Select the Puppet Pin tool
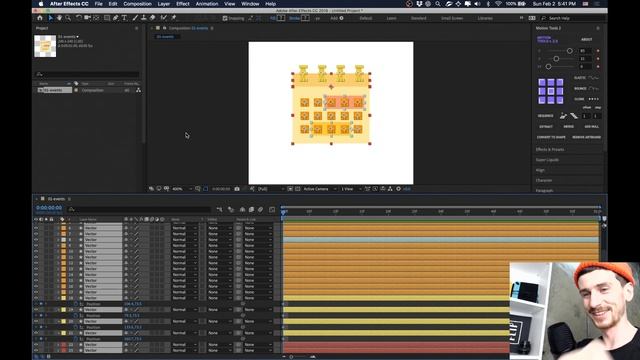The width and height of the screenshot is (640, 360). tap(173, 18)
